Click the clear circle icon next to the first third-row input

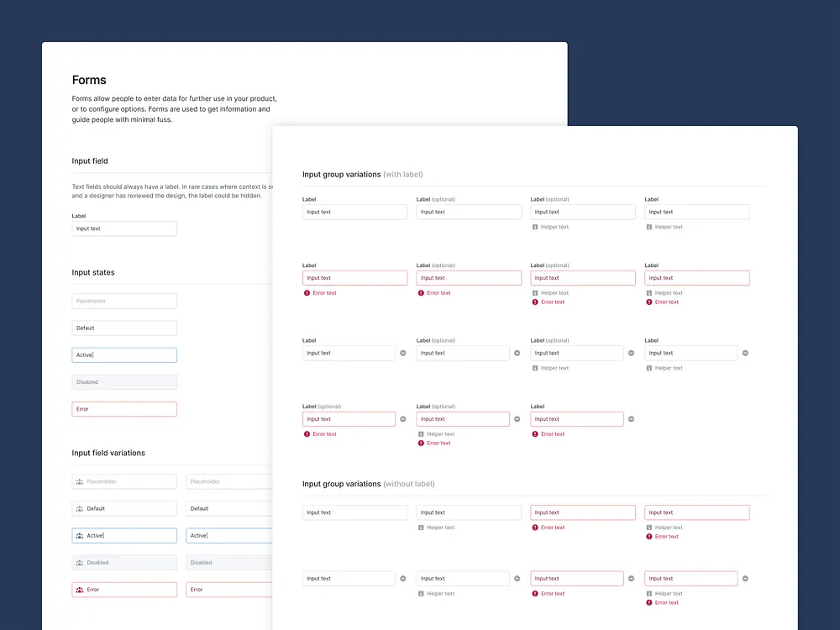click(402, 353)
